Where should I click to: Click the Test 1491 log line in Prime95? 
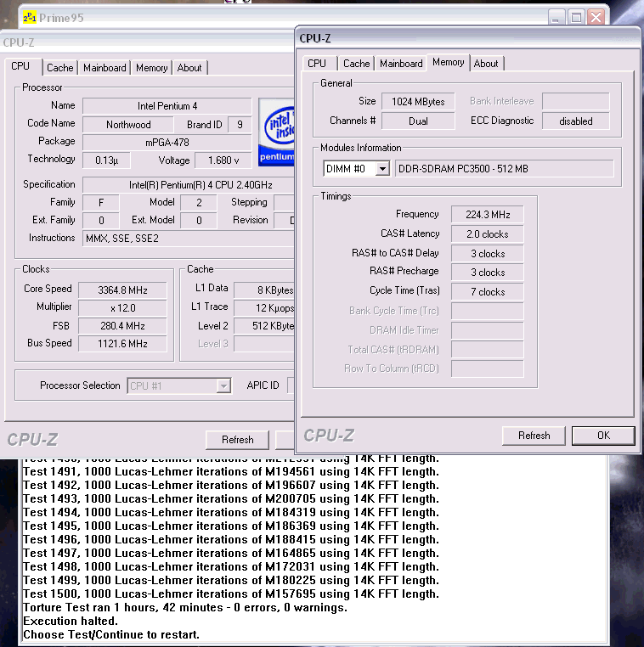tap(231, 471)
